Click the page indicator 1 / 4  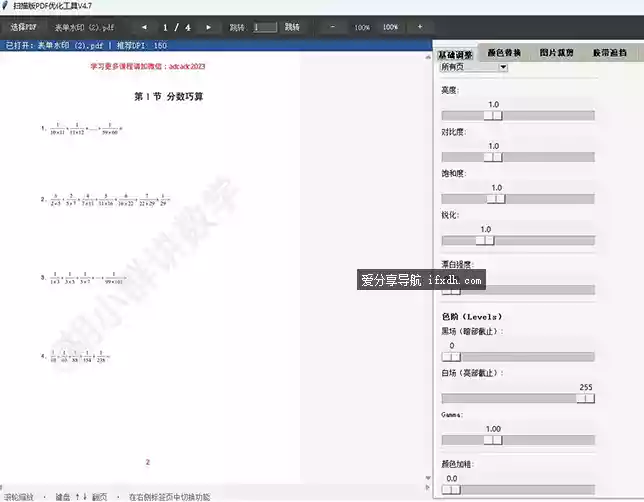(x=177, y=28)
